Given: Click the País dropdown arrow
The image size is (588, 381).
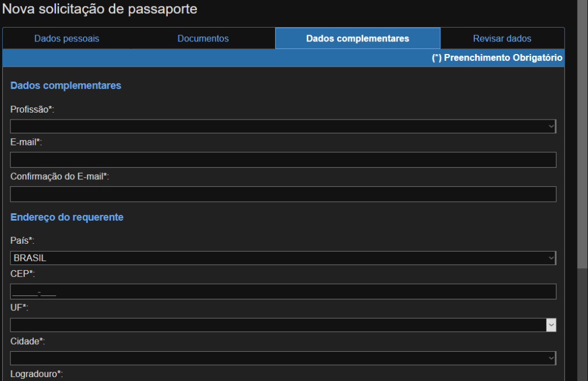Looking at the screenshot, I should pos(551,257).
